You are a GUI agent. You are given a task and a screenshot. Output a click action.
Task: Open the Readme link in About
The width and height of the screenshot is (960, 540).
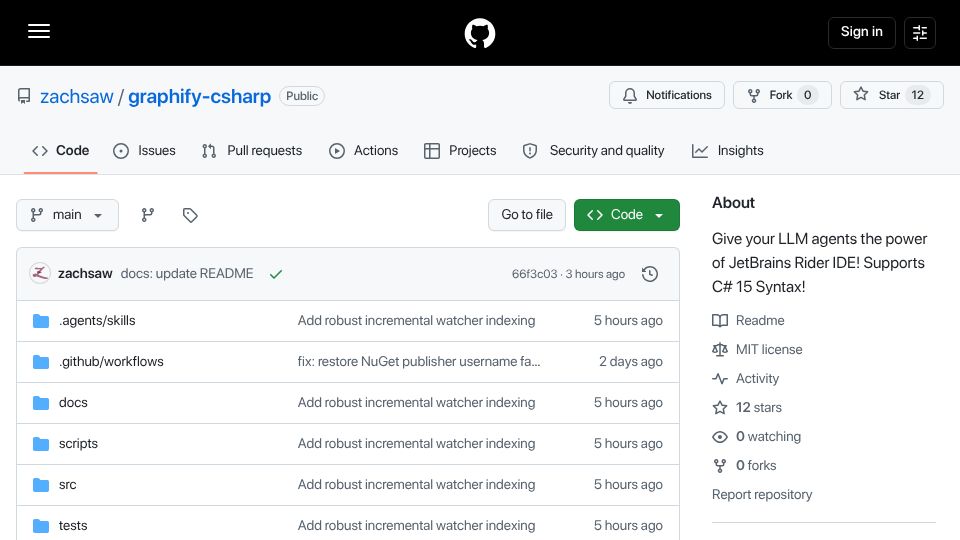pyautogui.click(x=748, y=321)
